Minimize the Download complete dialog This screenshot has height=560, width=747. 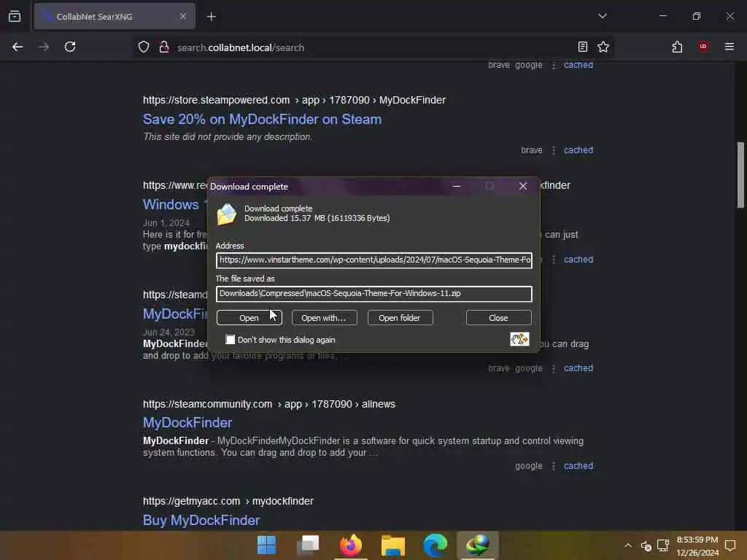tap(457, 186)
